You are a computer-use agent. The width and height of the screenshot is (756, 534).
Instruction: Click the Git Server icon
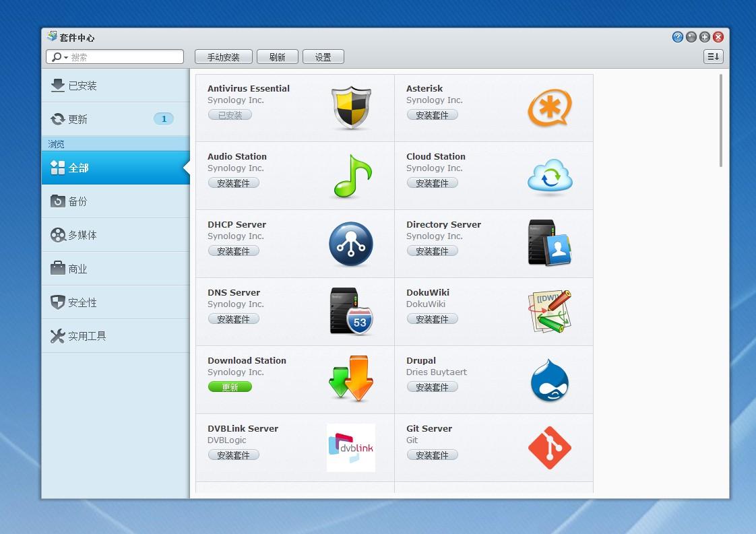(550, 447)
